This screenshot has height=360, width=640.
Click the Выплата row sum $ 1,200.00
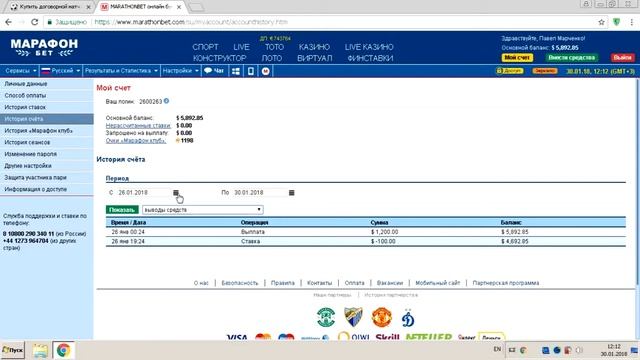[384, 232]
